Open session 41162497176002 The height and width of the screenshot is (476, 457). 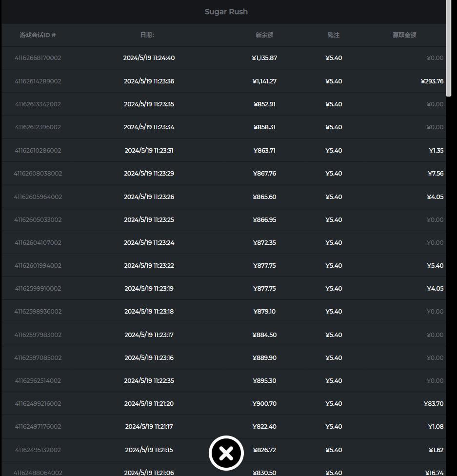pos(38,426)
